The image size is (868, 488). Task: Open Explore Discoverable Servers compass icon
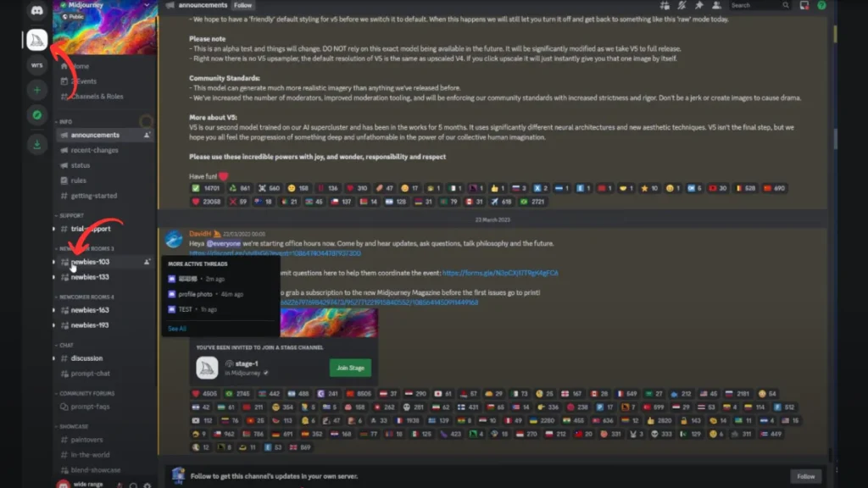[36, 115]
